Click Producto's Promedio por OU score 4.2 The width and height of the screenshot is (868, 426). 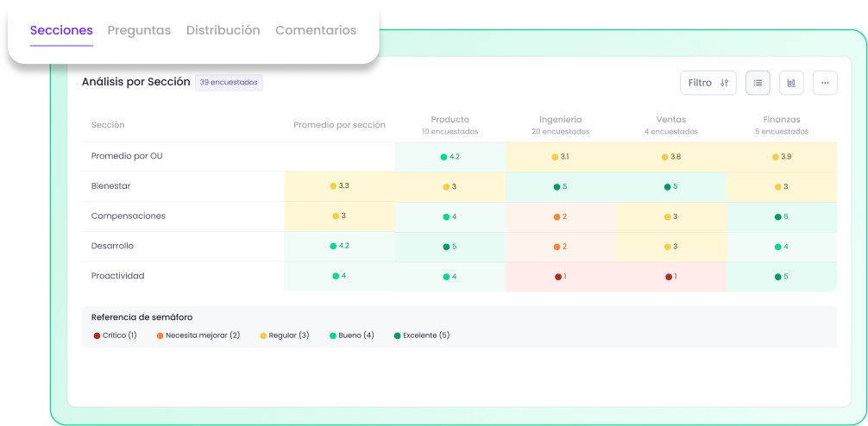(450, 157)
